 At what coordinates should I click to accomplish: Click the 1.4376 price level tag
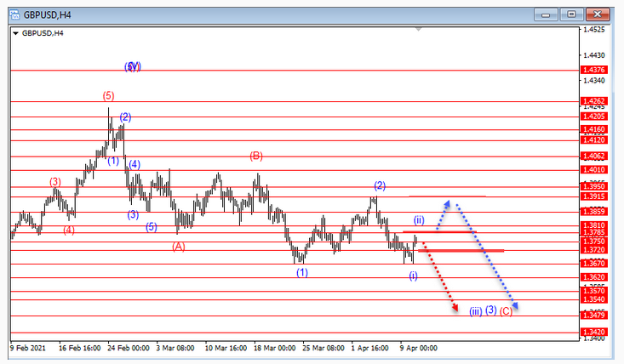(593, 70)
